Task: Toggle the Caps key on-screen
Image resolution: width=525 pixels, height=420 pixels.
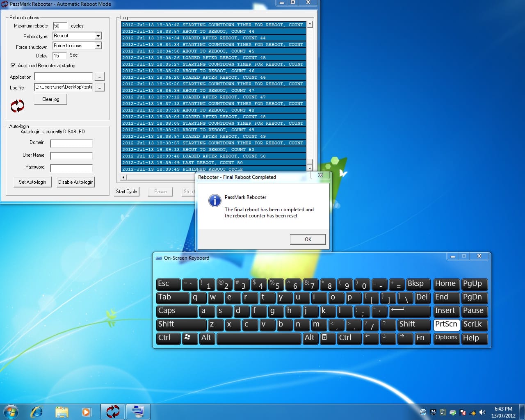Action: pos(177,311)
